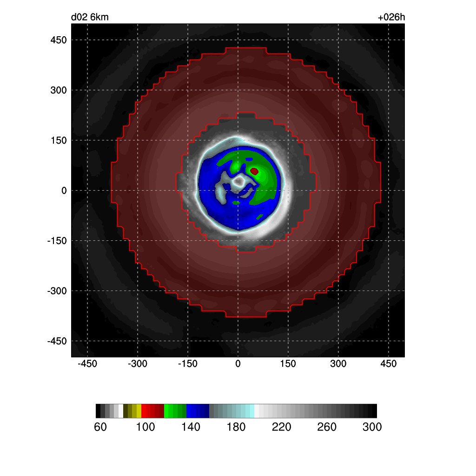Image resolution: width=476 pixels, height=476 pixels.
Task: Pick the red band of the colorbar
Action: coord(152,411)
